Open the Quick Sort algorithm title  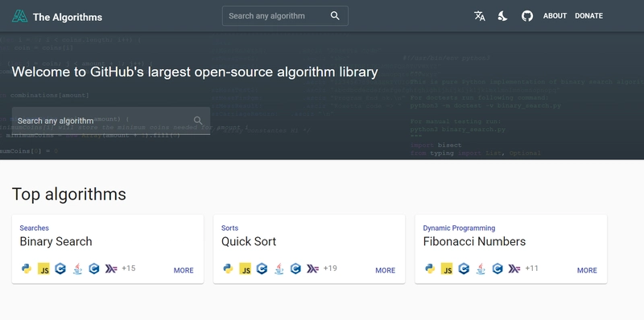pyautogui.click(x=249, y=241)
